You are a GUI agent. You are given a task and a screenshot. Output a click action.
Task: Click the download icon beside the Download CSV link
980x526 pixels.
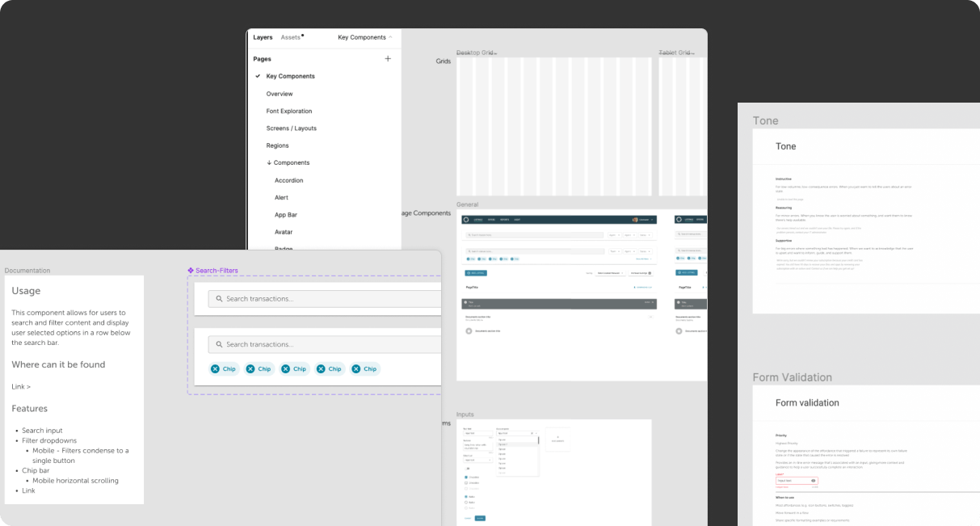(x=634, y=288)
